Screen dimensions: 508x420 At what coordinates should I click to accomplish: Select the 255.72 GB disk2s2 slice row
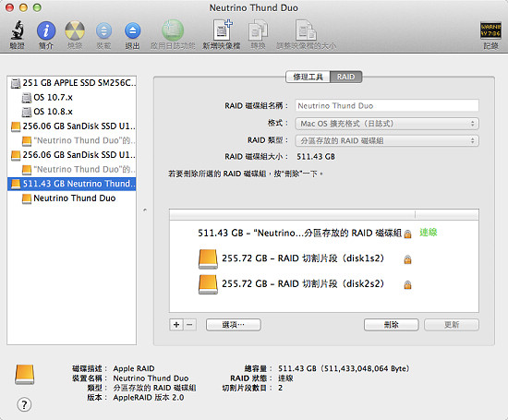pos(324,284)
